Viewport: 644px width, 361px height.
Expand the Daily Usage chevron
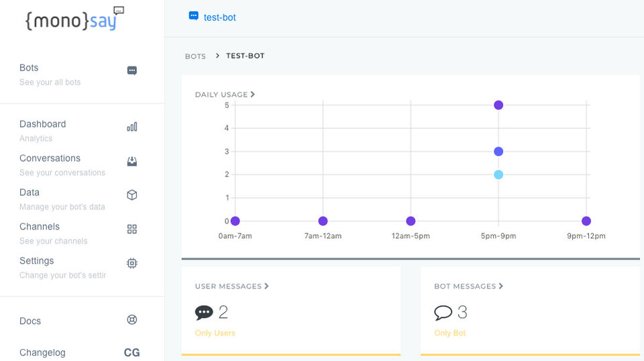pyautogui.click(x=253, y=95)
